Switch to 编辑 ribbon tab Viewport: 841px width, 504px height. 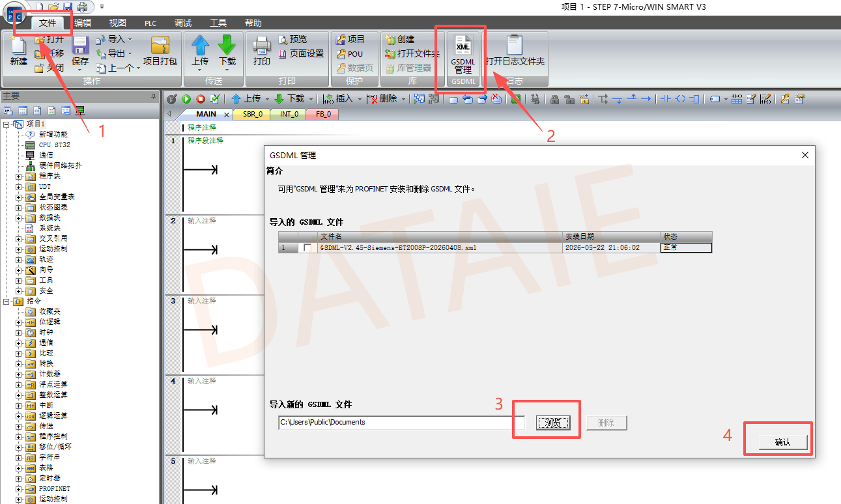(83, 23)
